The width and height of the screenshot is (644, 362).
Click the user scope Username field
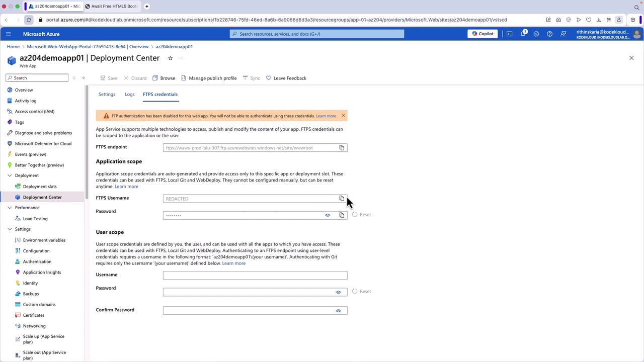pyautogui.click(x=255, y=275)
